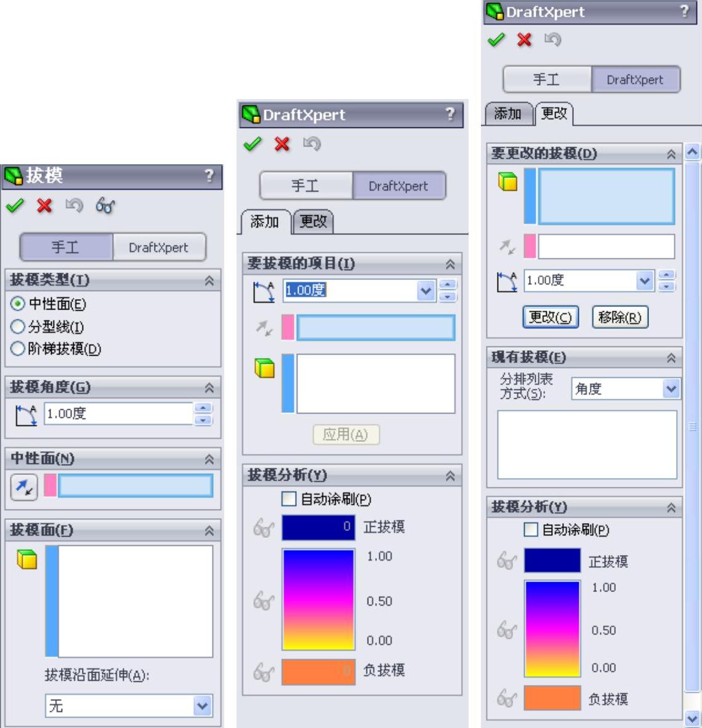This screenshot has height=728, width=702.
Task: Enable 自动涂刷 checkbox in middle panel
Action: (289, 499)
